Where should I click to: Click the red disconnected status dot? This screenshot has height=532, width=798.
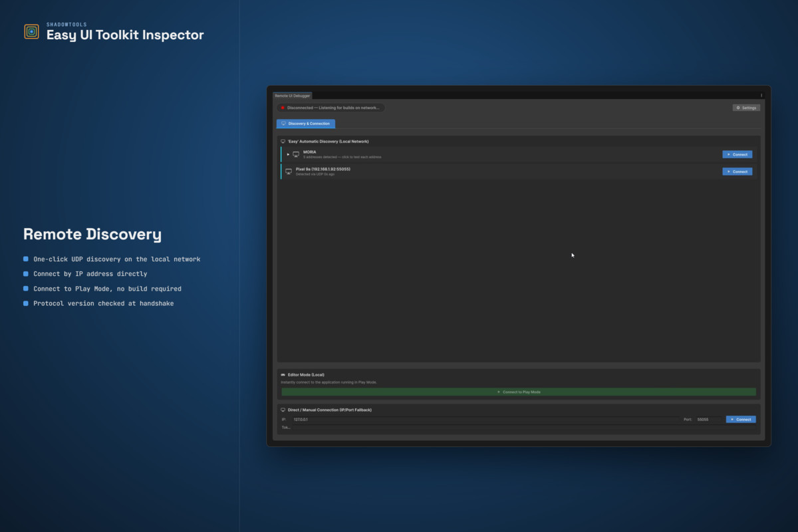(x=283, y=108)
